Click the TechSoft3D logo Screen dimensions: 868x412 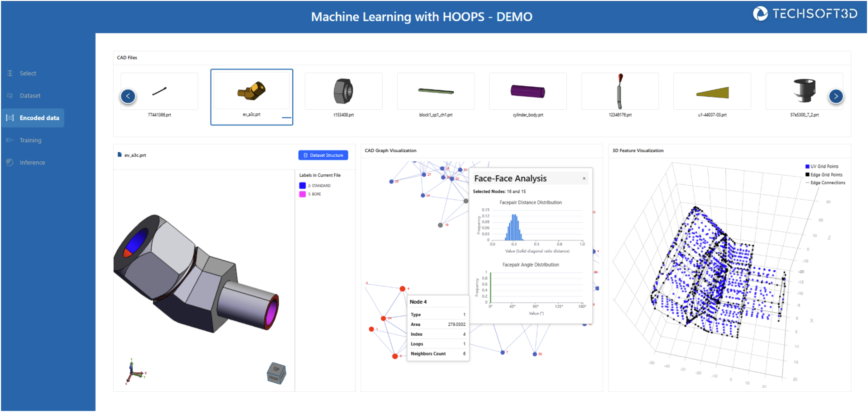click(805, 14)
